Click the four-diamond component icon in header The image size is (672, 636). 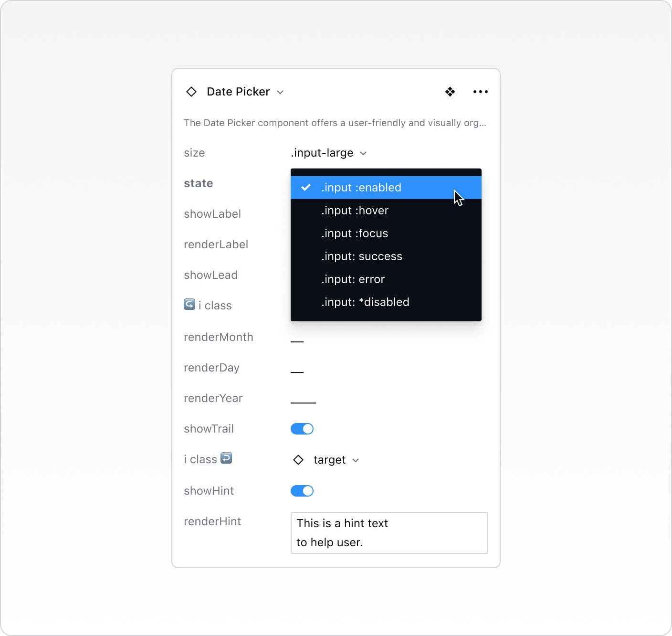(450, 92)
